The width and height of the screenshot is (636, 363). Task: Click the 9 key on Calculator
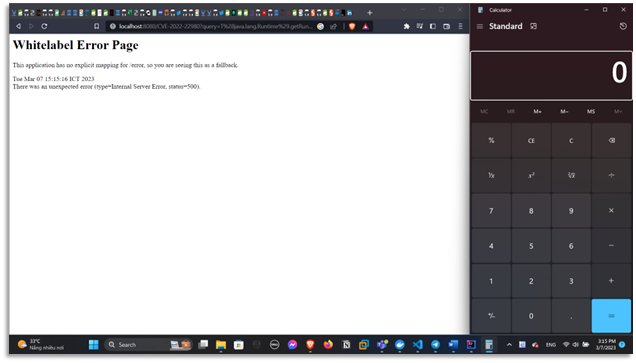[571, 210]
